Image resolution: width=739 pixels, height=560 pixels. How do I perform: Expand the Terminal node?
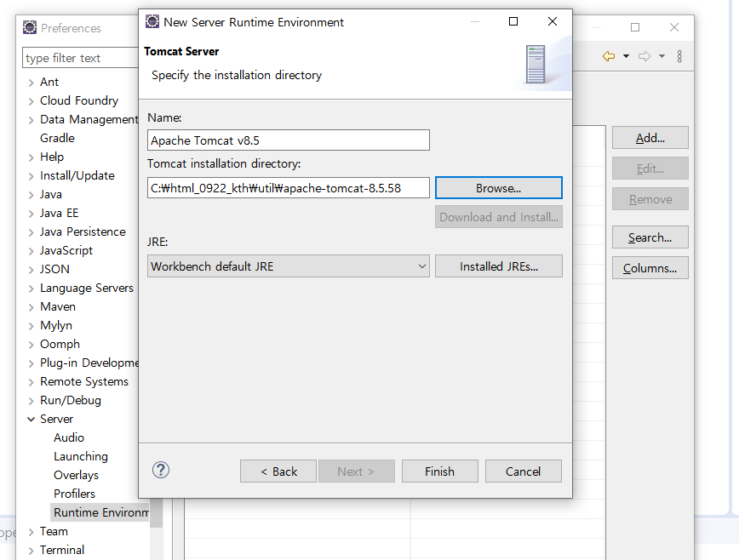(x=32, y=551)
